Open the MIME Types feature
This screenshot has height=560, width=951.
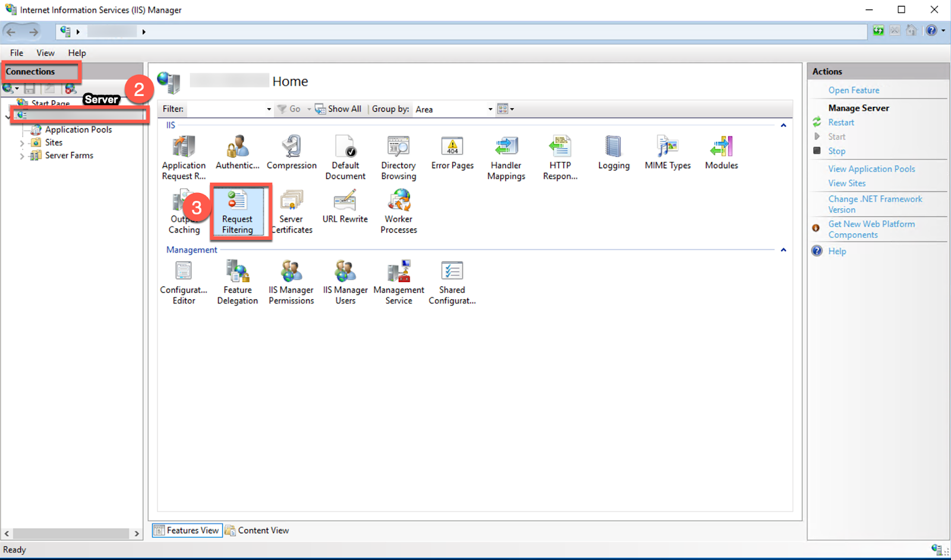coord(667,153)
